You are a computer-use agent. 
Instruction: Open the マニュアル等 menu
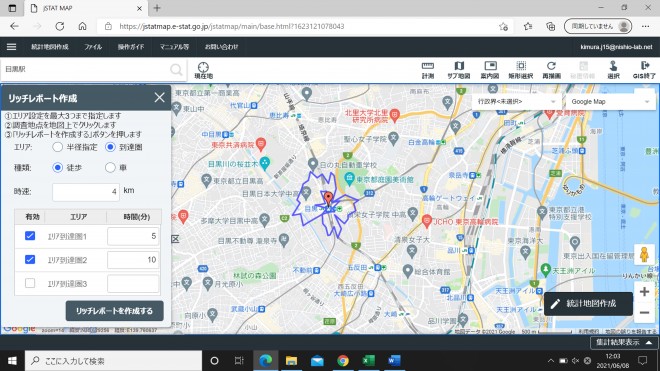174,47
